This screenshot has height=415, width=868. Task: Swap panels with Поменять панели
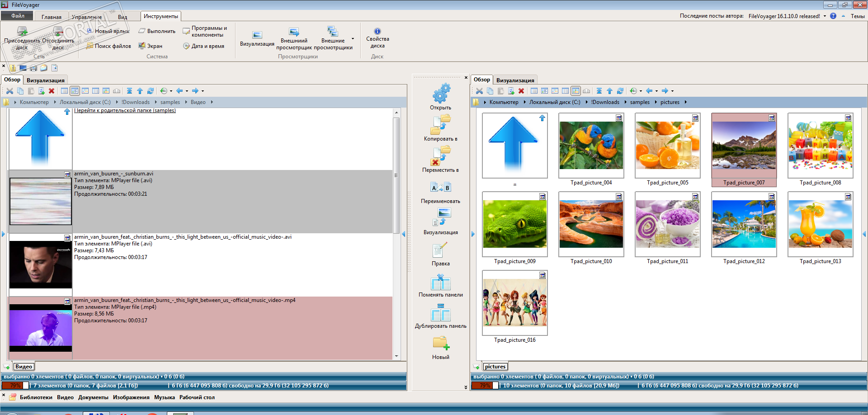click(441, 285)
